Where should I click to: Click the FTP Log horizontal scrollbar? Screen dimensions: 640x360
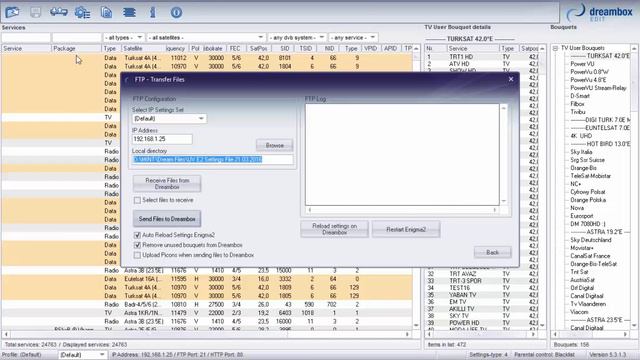tap(402, 210)
